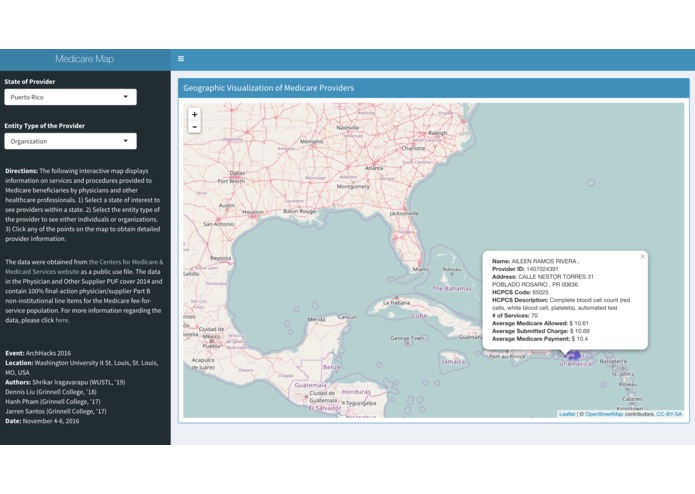Image resolution: width=695 pixels, height=494 pixels.
Task: Click the HCPCS Code value 85025
Action: (x=540, y=292)
